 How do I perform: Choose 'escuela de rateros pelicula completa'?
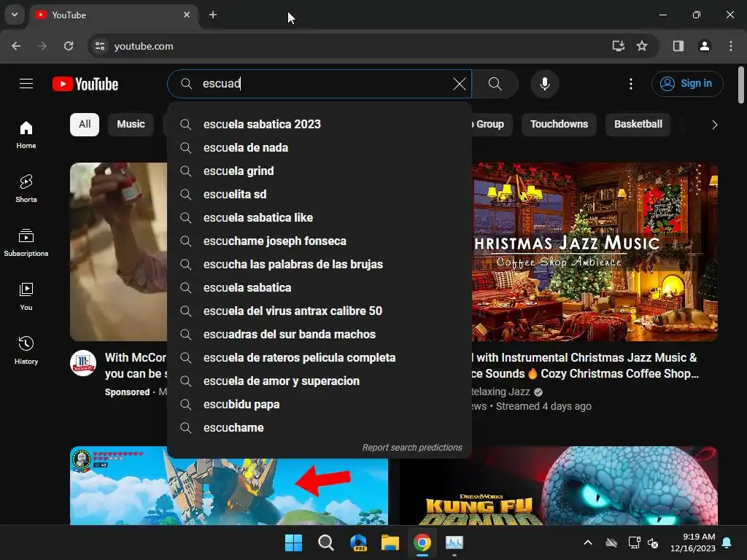pyautogui.click(x=320, y=357)
